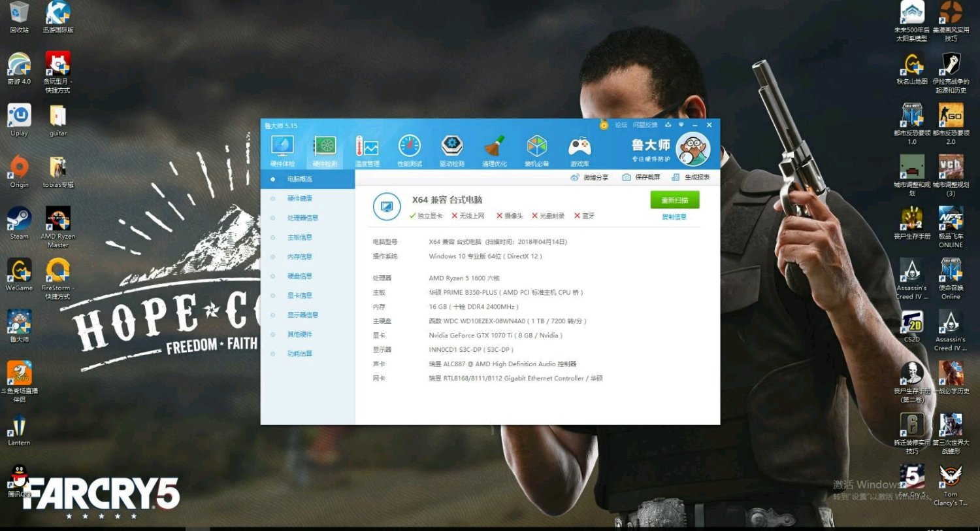The image size is (980, 531).
Task: Click the green 重新扫描 rescan button
Action: 674,200
